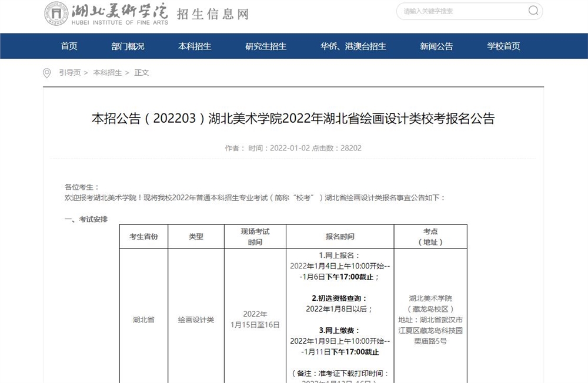The width and height of the screenshot is (588, 383).
Task: Click the 报名时间 table header
Action: (x=340, y=237)
